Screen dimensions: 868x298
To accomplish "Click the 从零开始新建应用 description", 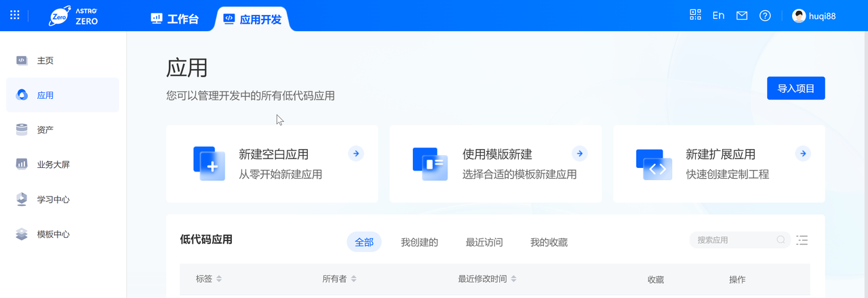I will (280, 174).
